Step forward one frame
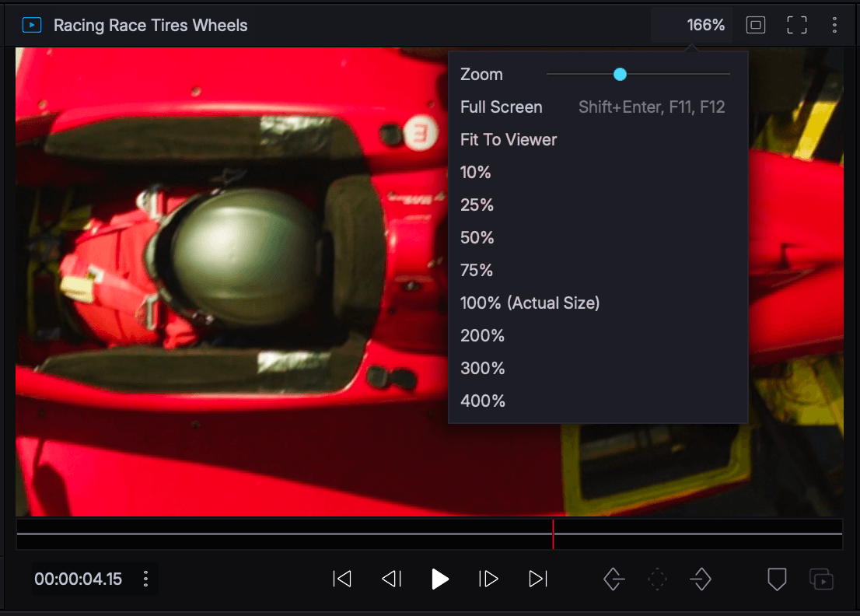Viewport: 860px width, 616px height. tap(488, 579)
